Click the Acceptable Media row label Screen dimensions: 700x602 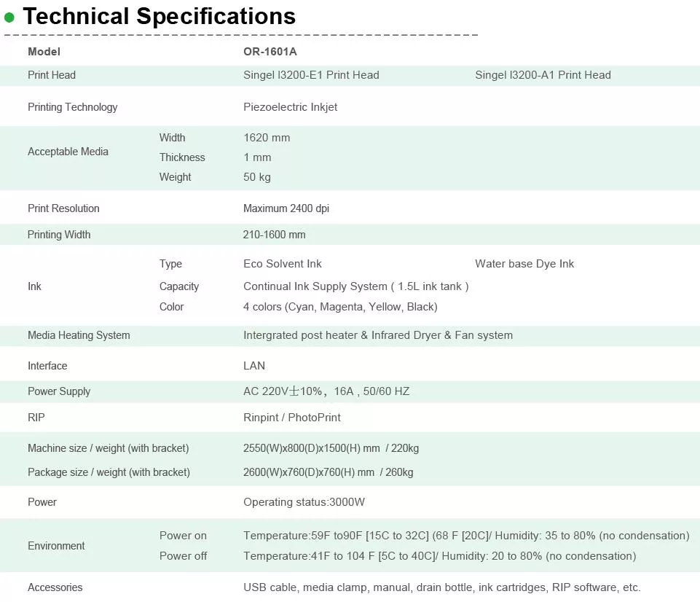pyautogui.click(x=68, y=152)
